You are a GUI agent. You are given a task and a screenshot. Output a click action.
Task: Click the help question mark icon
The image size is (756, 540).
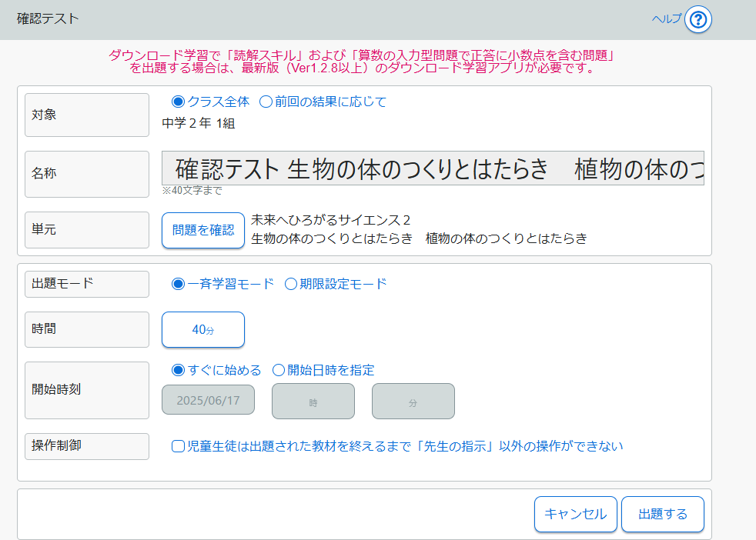697,19
